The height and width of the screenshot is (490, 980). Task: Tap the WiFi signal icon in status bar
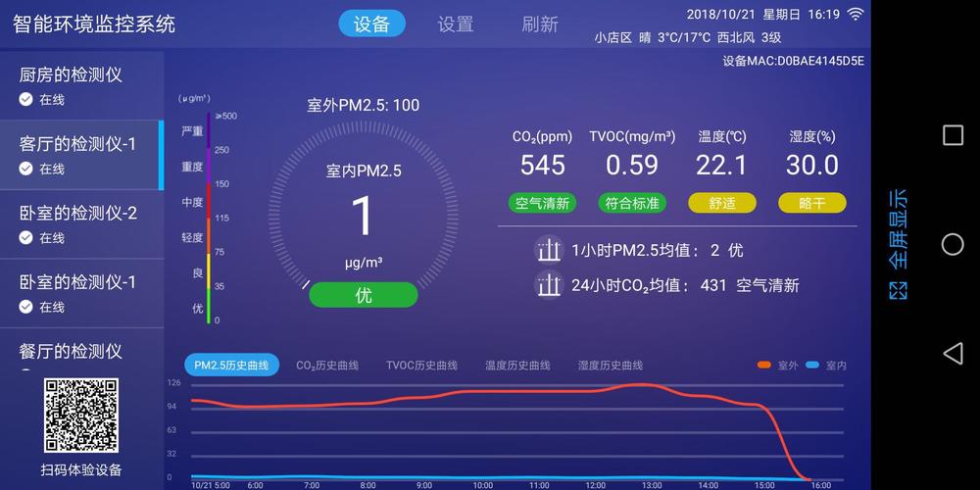click(x=855, y=14)
